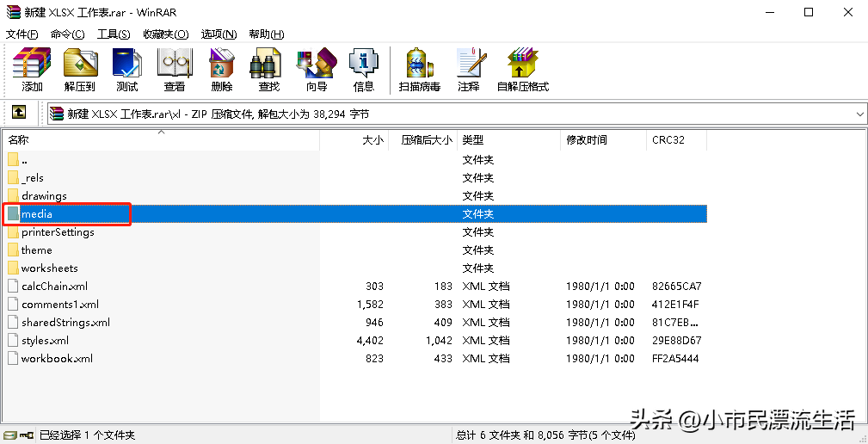Sort by Packed size (压缩后大小) header

[x=423, y=140]
